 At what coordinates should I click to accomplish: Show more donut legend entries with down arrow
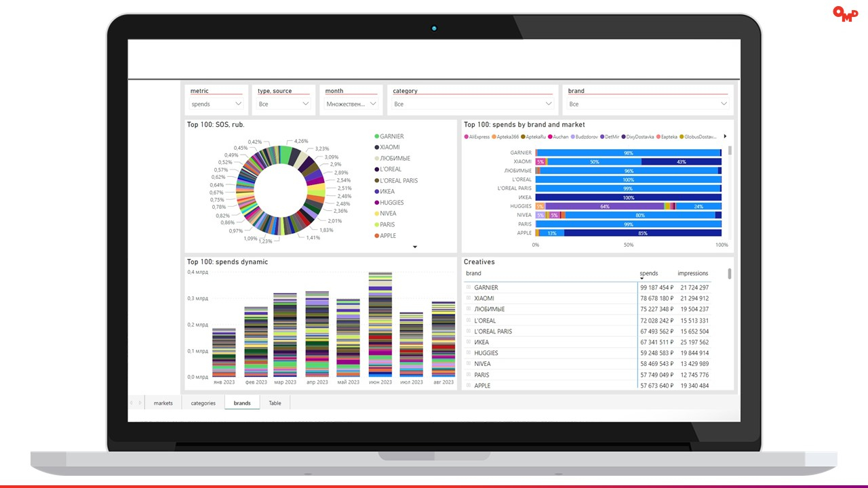tap(415, 247)
